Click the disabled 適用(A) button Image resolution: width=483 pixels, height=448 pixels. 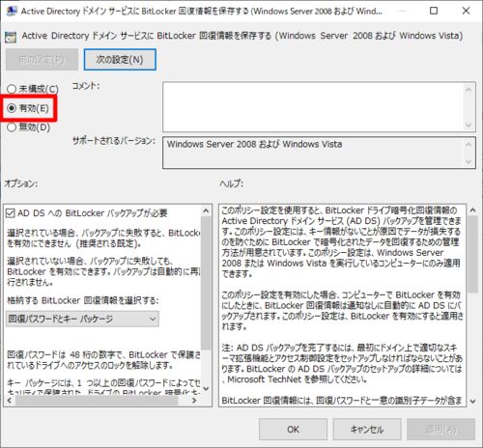point(440,430)
